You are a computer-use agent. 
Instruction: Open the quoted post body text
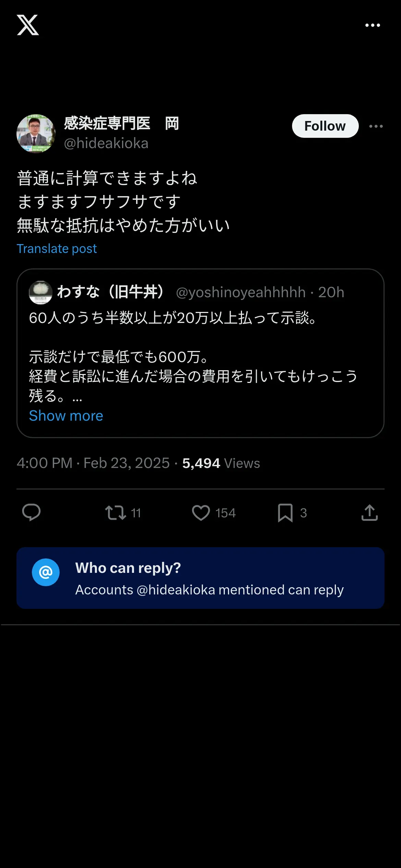194,357
